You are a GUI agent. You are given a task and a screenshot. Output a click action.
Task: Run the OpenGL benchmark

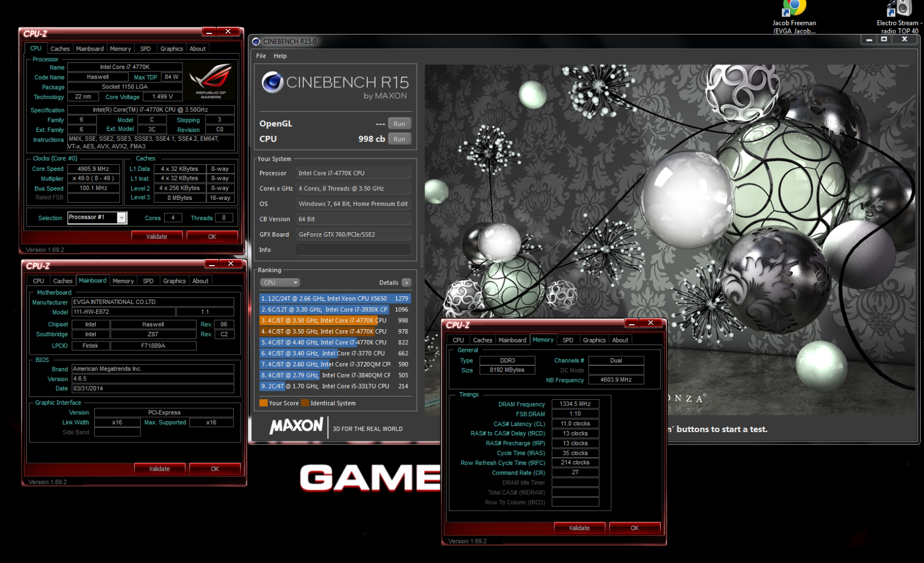[399, 124]
